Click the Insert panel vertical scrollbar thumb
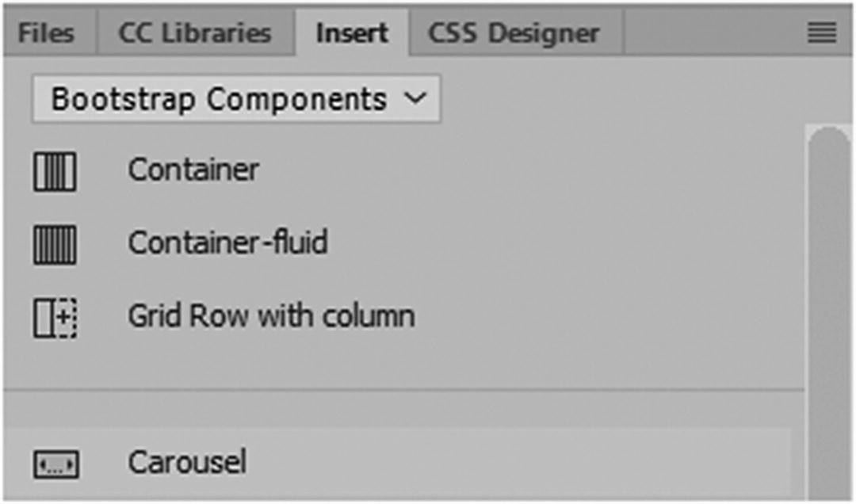This screenshot has width=856, height=504. click(829, 317)
